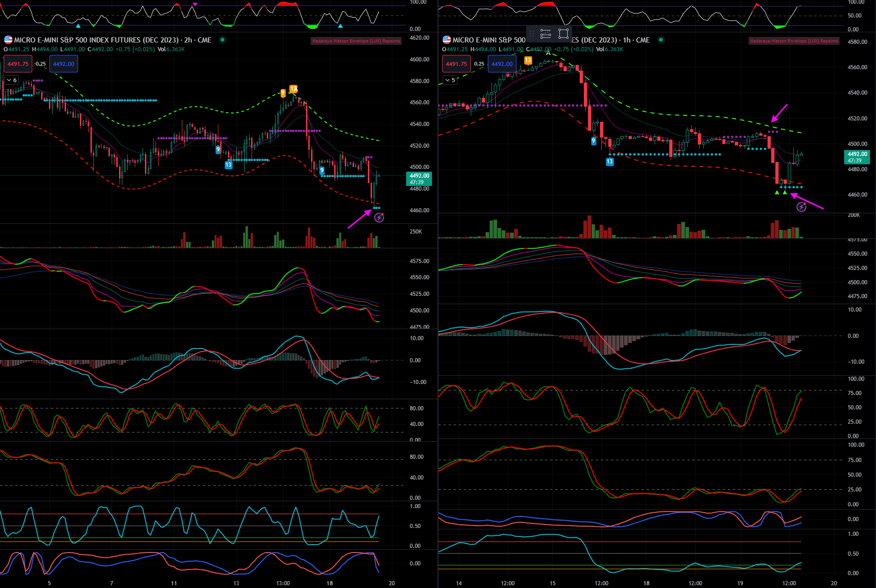Click date 7 on 2h time axis

(x=112, y=583)
